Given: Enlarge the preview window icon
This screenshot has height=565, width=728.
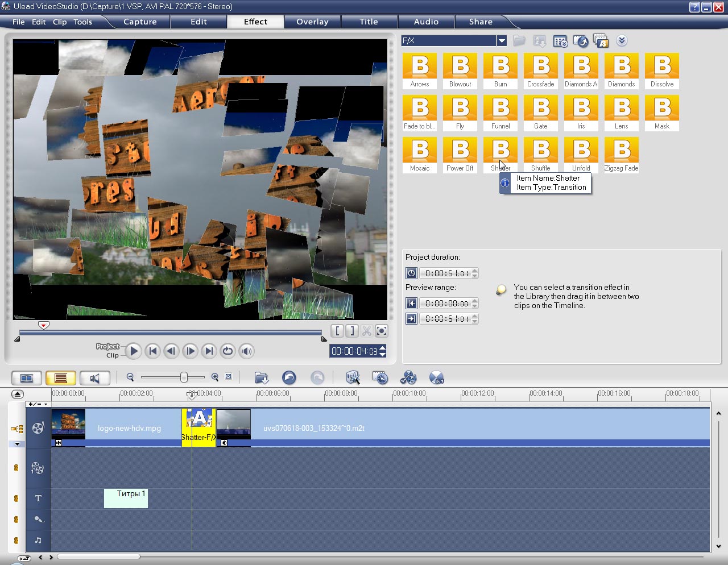Looking at the screenshot, I should pyautogui.click(x=382, y=331).
